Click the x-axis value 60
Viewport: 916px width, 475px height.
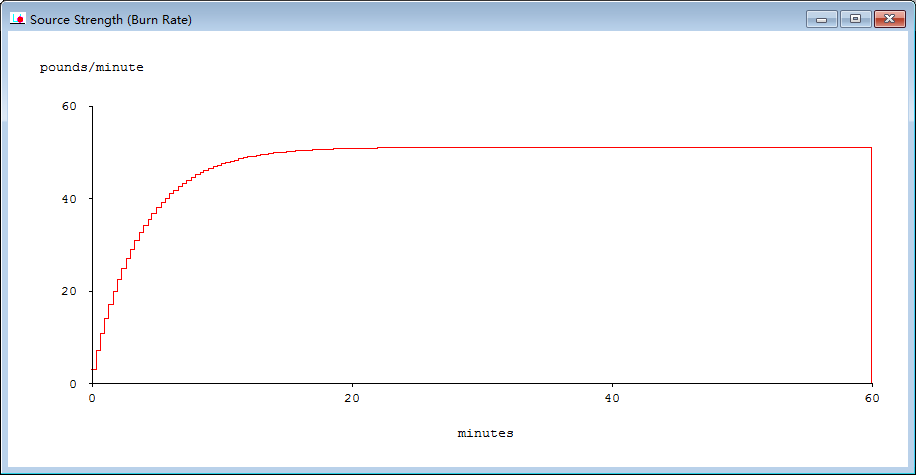[872, 398]
